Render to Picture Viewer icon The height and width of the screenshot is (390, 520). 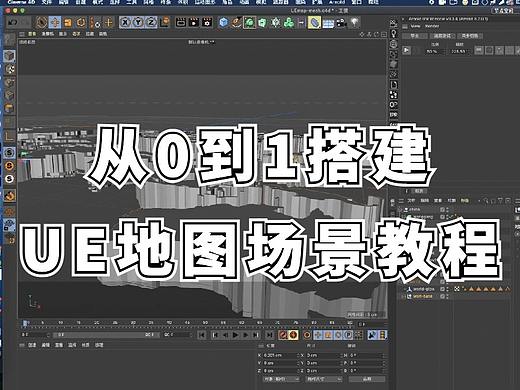pyautogui.click(x=194, y=22)
